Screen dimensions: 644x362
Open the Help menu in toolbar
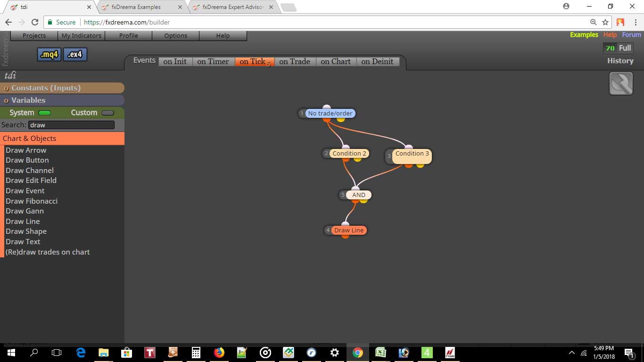[223, 36]
